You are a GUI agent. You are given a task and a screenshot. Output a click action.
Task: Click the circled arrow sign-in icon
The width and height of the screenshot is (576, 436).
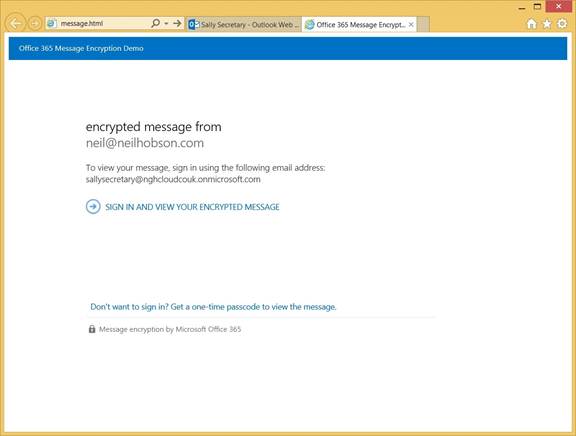pos(93,206)
